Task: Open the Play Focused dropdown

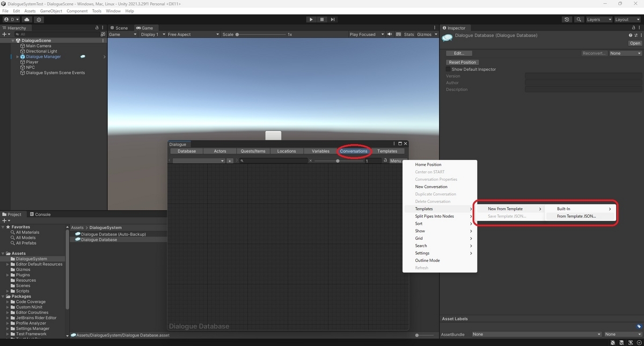Action: [x=367, y=34]
